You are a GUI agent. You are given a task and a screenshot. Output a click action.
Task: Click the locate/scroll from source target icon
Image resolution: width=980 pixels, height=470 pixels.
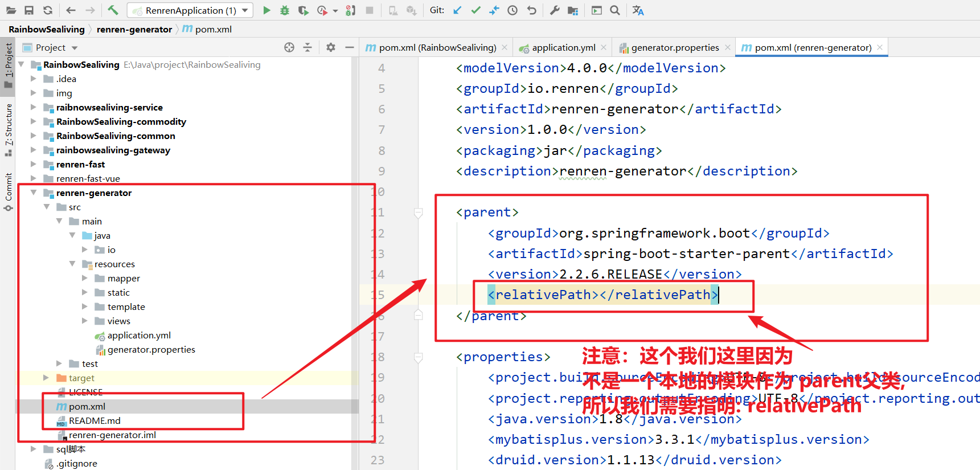tap(289, 47)
